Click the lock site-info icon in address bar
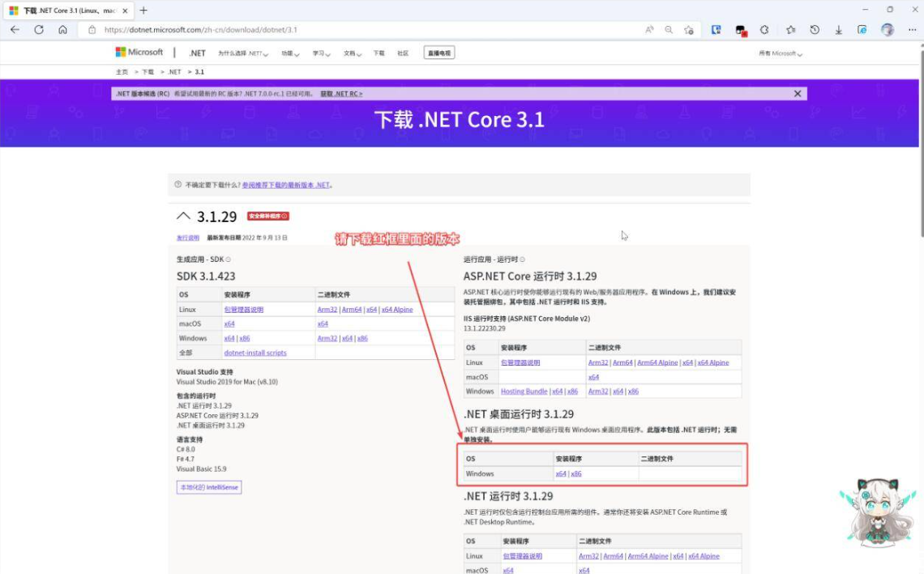 pos(92,29)
